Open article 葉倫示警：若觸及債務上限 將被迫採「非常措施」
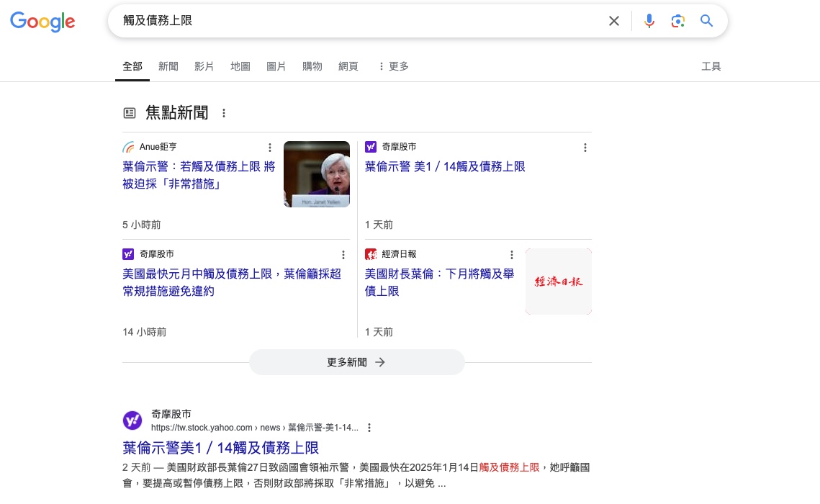820x504 pixels. pyautogui.click(x=199, y=175)
